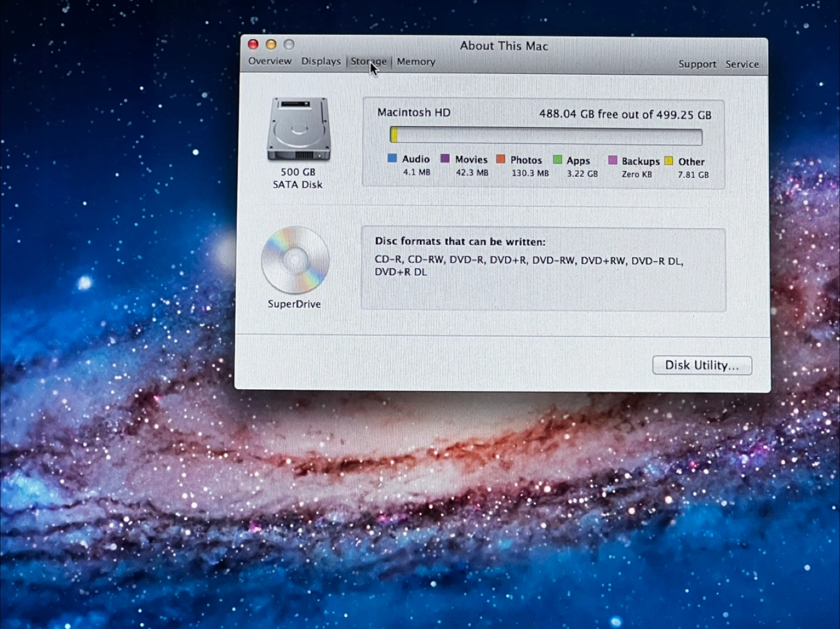Minimize the About This Mac window
840x629 pixels.
click(271, 44)
